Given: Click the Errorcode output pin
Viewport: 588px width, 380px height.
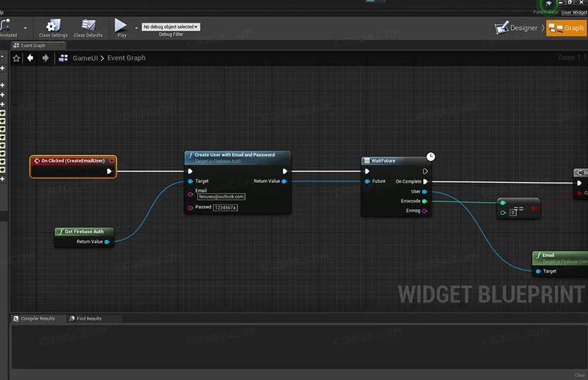Looking at the screenshot, I should pos(424,201).
